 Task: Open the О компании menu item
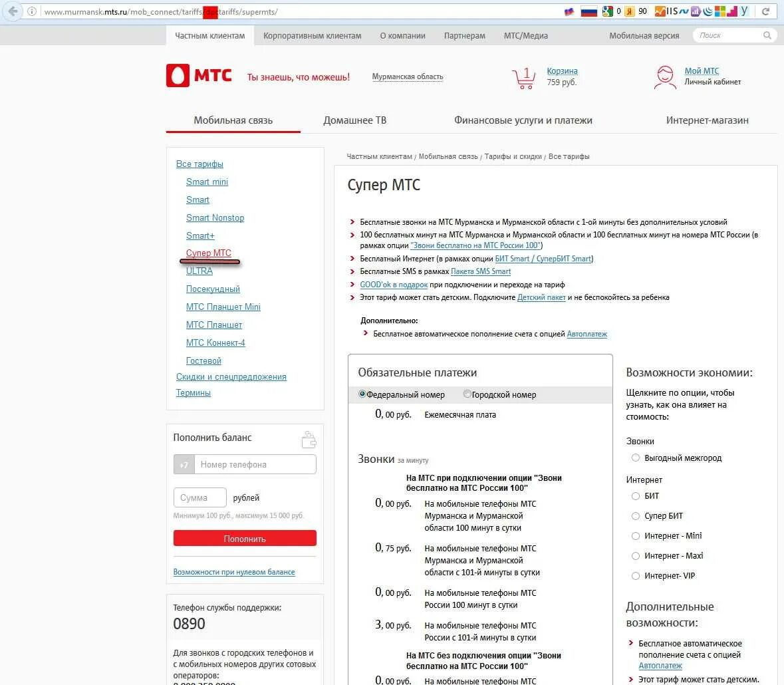coord(402,35)
